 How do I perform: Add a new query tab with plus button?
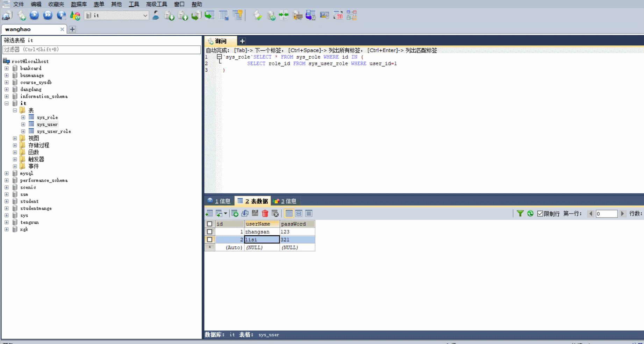[242, 41]
